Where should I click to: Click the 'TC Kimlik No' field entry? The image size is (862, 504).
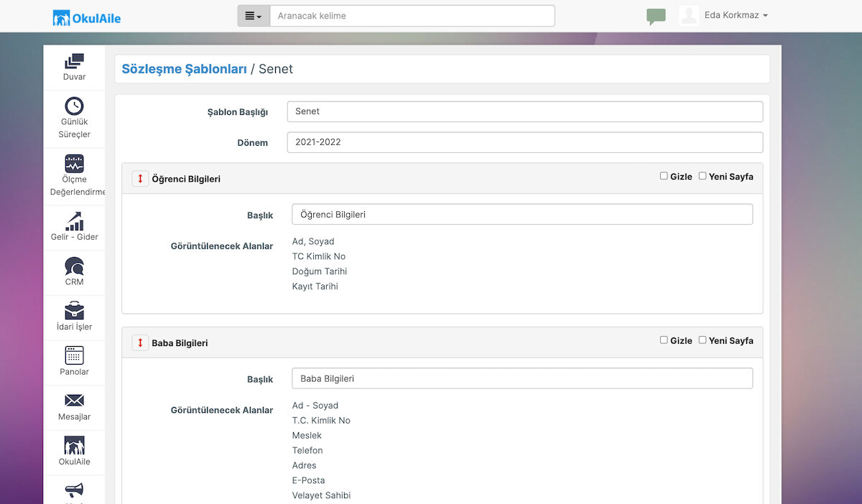click(x=319, y=256)
